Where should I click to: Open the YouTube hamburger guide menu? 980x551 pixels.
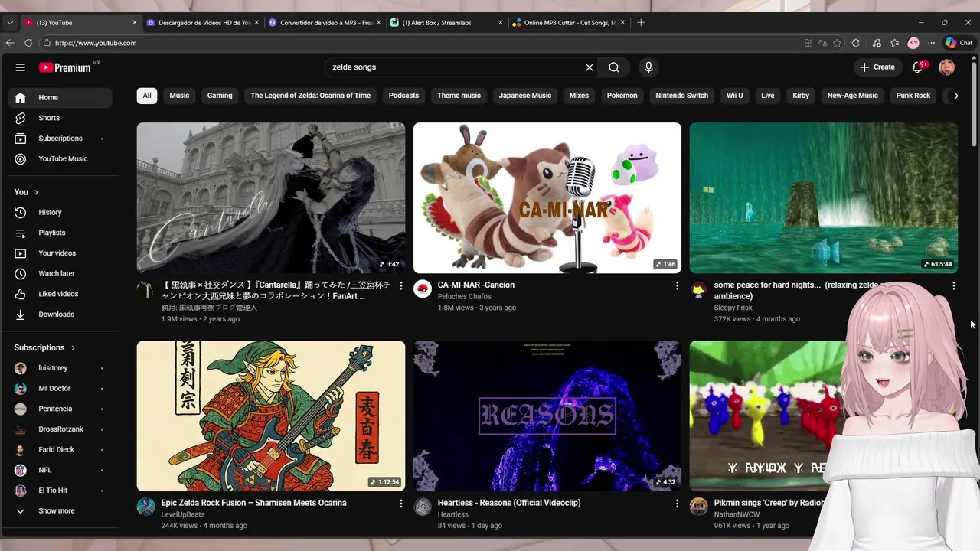(x=21, y=67)
